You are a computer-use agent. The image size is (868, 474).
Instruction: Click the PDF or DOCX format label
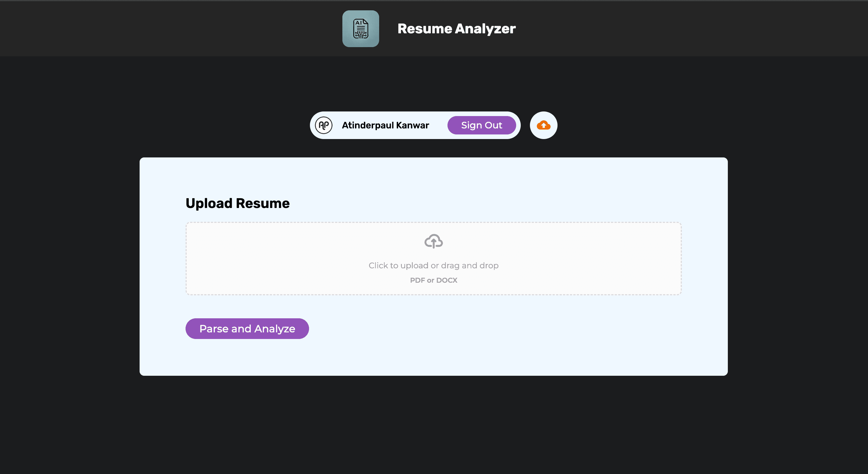(433, 280)
